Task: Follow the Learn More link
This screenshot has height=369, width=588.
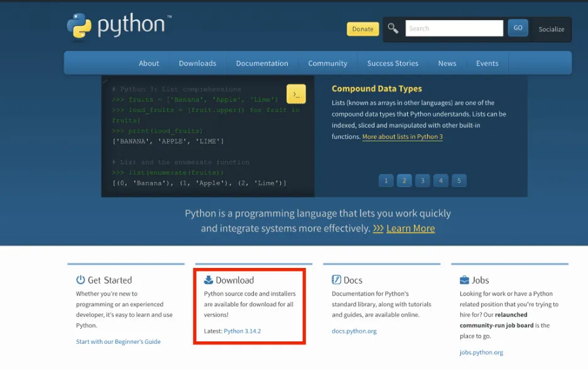Action: (410, 228)
